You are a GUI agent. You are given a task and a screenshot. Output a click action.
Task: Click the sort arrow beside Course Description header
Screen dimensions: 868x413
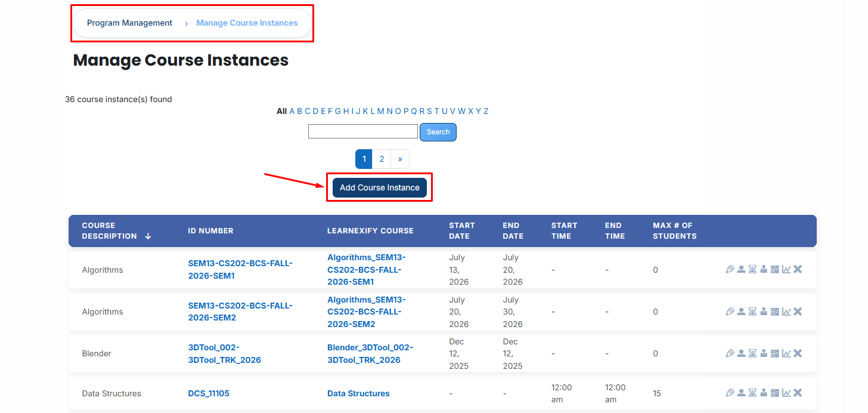click(x=148, y=236)
